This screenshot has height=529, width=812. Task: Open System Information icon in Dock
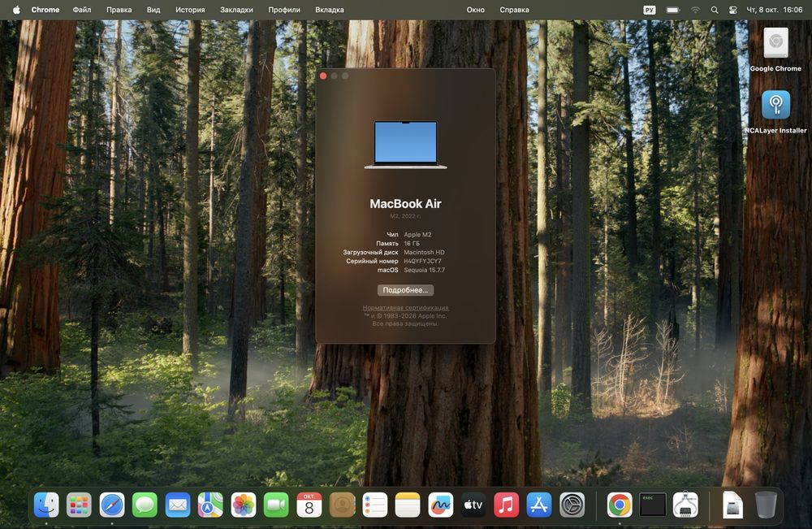pyautogui.click(x=685, y=505)
